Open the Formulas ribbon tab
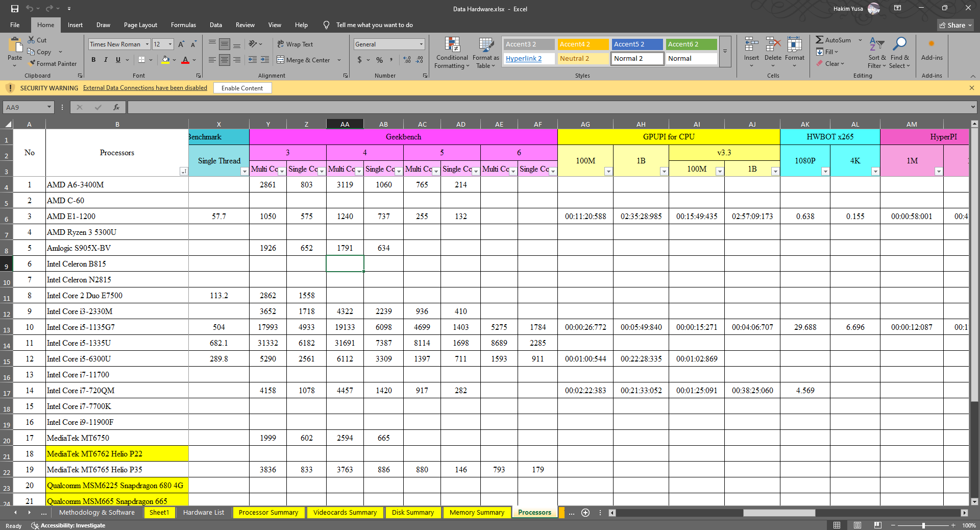The width and height of the screenshot is (980, 530). point(183,25)
